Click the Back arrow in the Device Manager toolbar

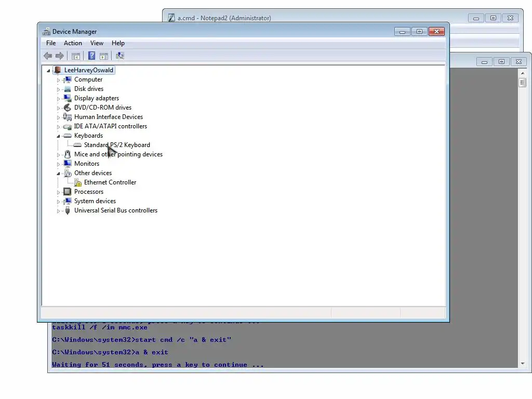[x=48, y=56]
